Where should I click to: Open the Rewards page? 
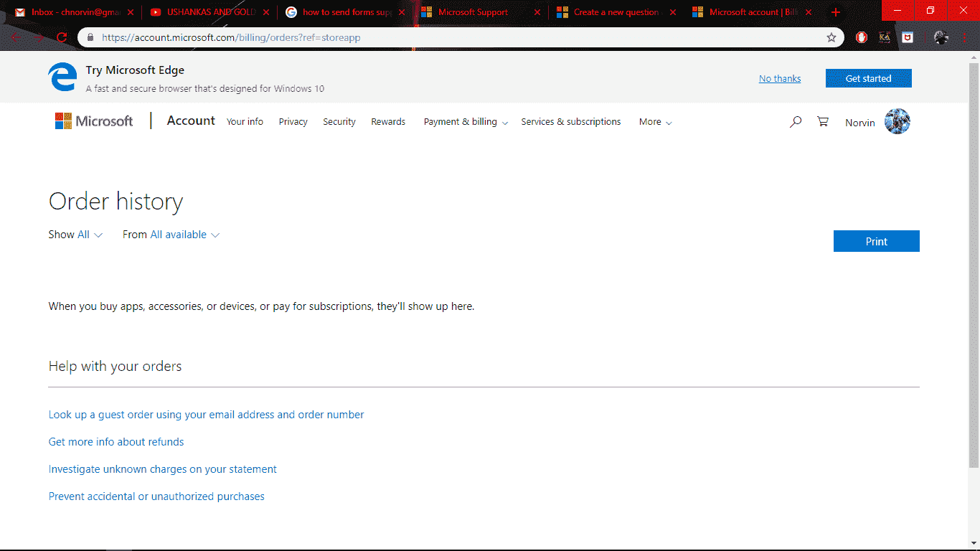[388, 122]
